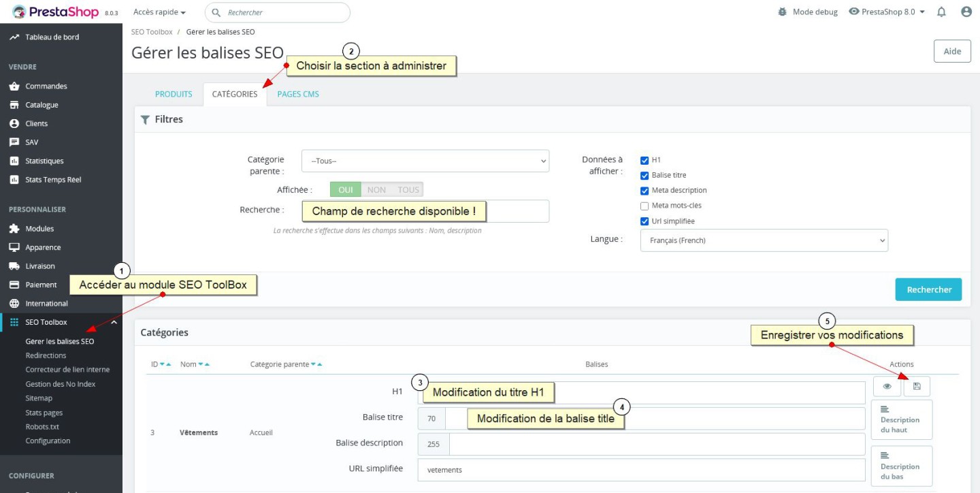Open Description du bas button
980x493 pixels.
(902, 466)
